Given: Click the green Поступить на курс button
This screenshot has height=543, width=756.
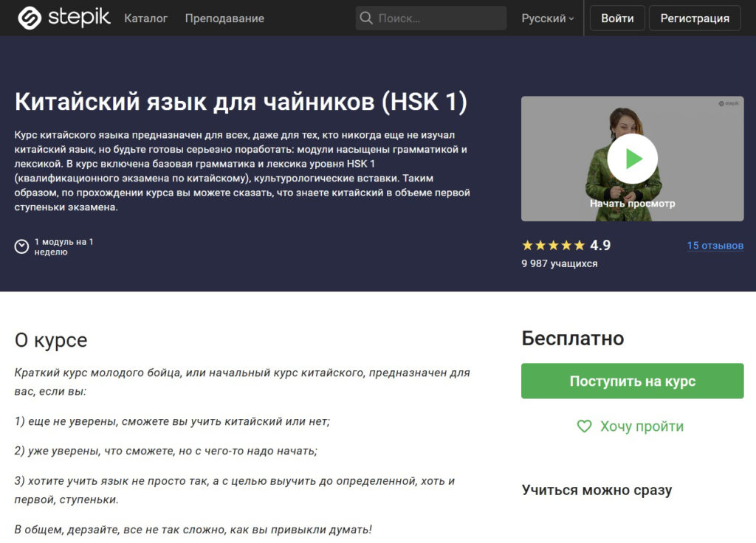Looking at the screenshot, I should (632, 381).
